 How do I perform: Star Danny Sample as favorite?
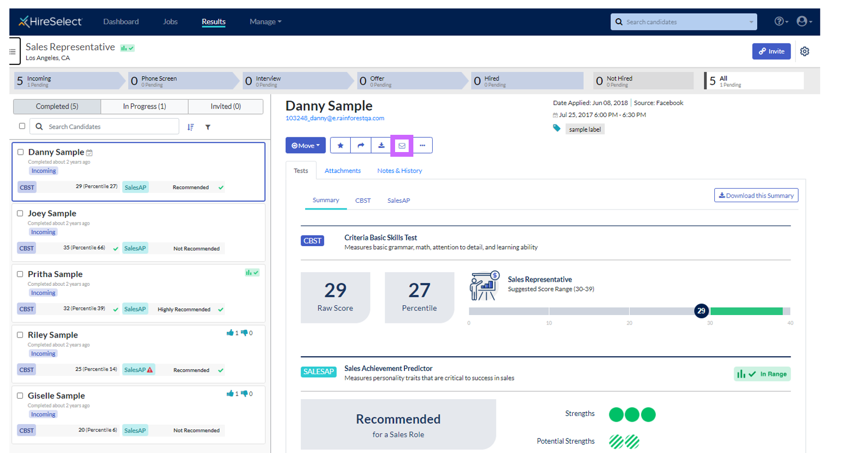point(340,145)
